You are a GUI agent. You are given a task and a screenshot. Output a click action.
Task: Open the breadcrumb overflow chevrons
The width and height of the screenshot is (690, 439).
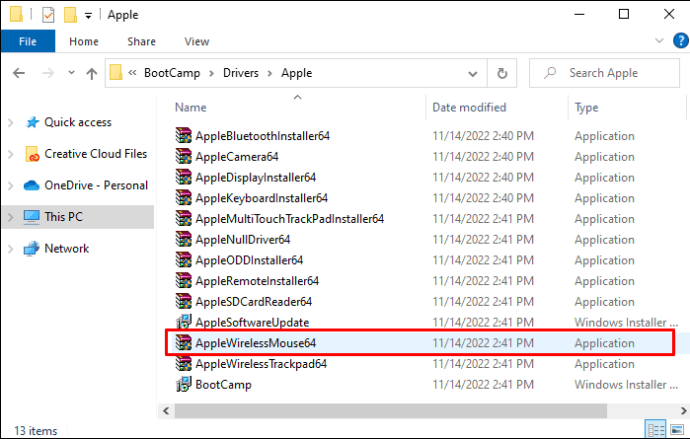[132, 73]
